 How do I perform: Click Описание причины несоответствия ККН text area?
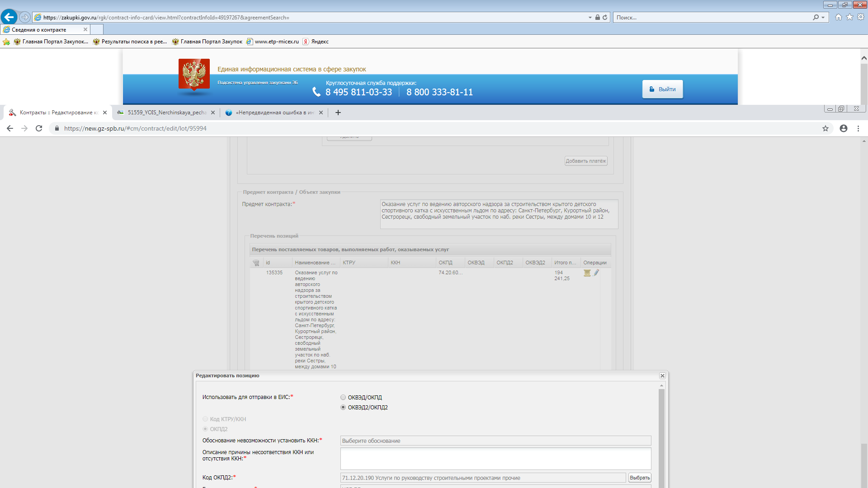coord(495,459)
